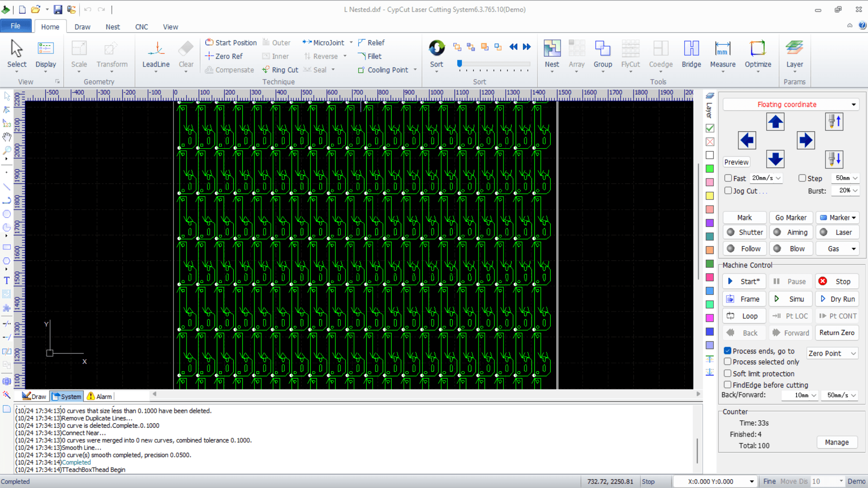This screenshot has height=488, width=868.
Task: Open the Step 50mm distance dropdown
Action: pyautogui.click(x=845, y=178)
